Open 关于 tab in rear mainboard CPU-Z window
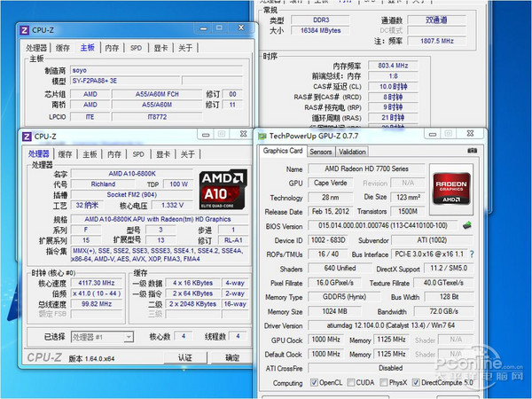The height and width of the screenshot is (399, 532). [x=185, y=48]
